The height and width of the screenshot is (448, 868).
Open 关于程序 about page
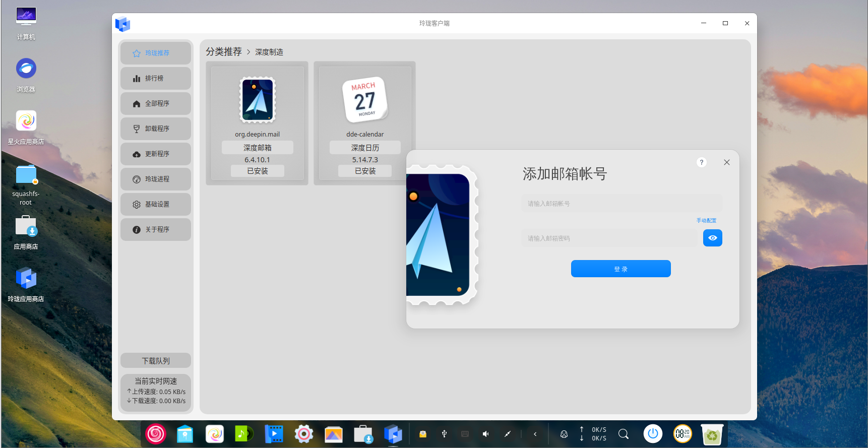156,229
